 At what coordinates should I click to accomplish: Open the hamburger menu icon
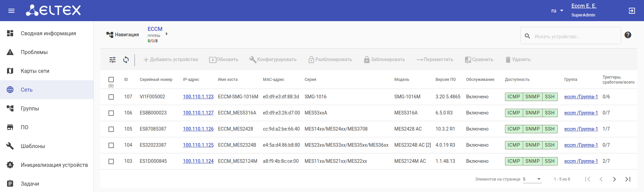coord(11,11)
